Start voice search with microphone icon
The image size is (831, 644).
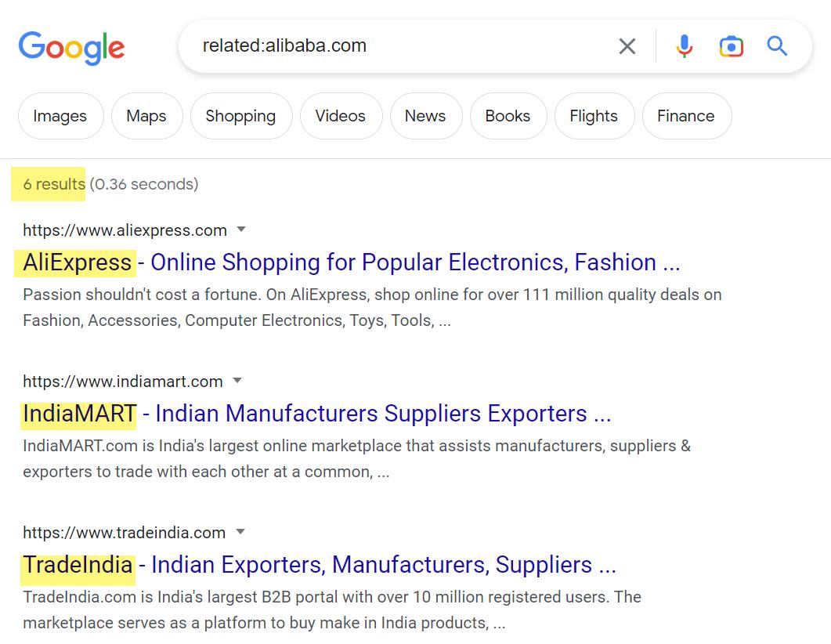pos(684,46)
